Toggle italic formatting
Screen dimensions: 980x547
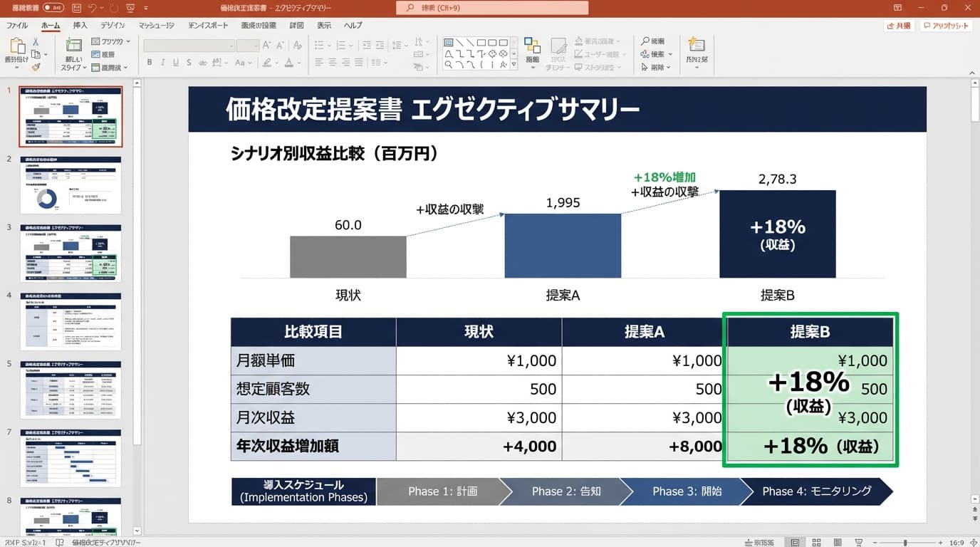coord(163,63)
